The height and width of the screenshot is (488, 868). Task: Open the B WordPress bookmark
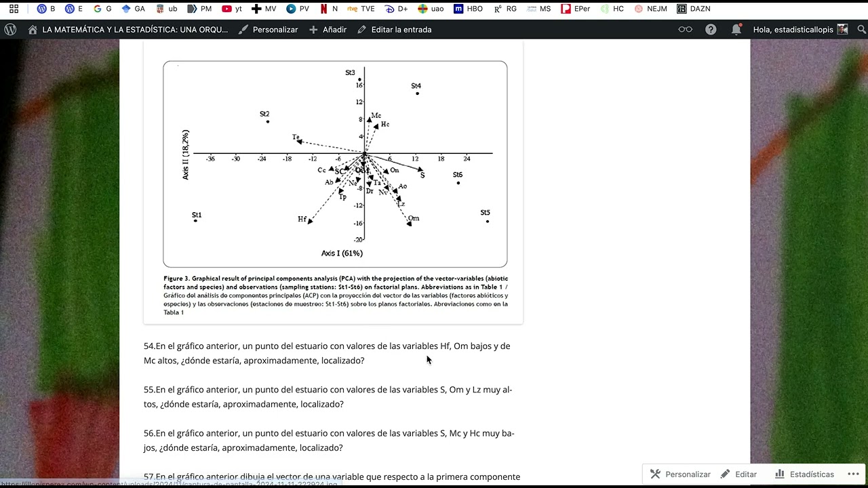pyautogui.click(x=46, y=9)
